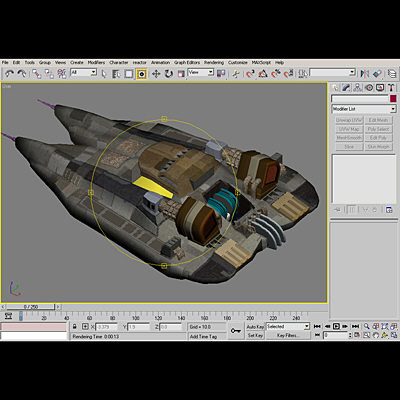This screenshot has height=400, width=400.
Task: Open the MAXScript menu
Action: pos(261,62)
